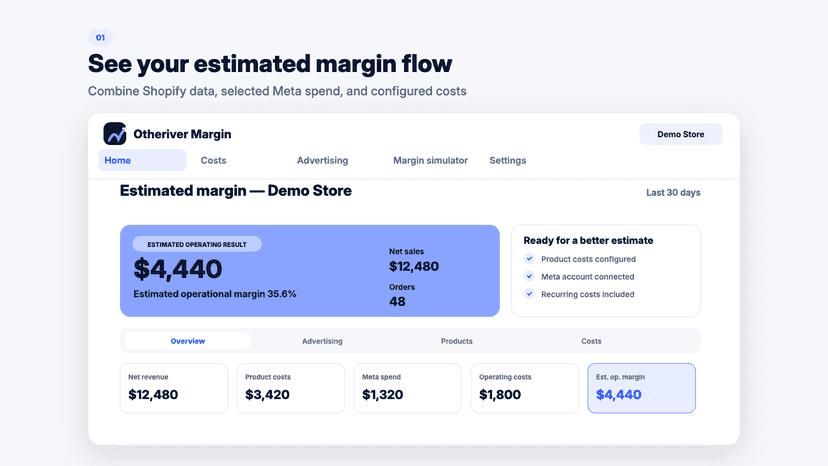Click the Product costs $3,420 card

(290, 388)
